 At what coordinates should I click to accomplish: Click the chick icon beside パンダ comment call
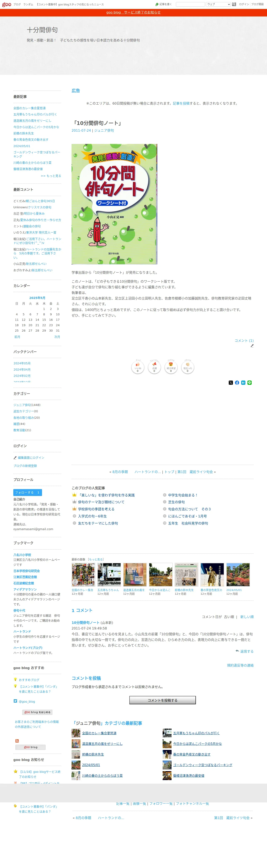point(15,806)
